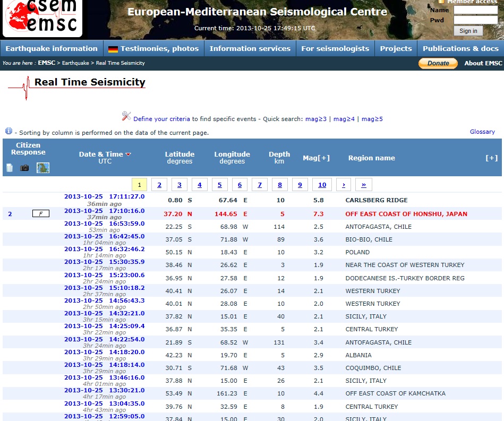504x421 pixels.
Task: Open the About EMSC link
Action: [483, 63]
